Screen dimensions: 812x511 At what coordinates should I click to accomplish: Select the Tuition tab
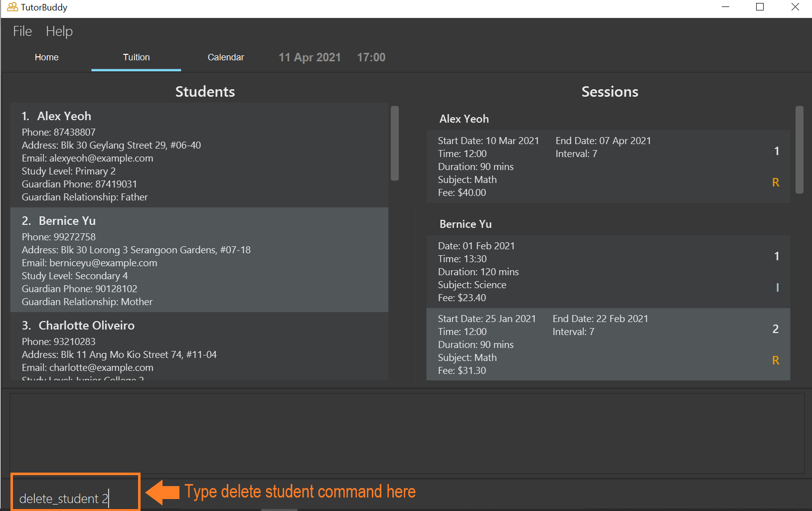coord(136,57)
